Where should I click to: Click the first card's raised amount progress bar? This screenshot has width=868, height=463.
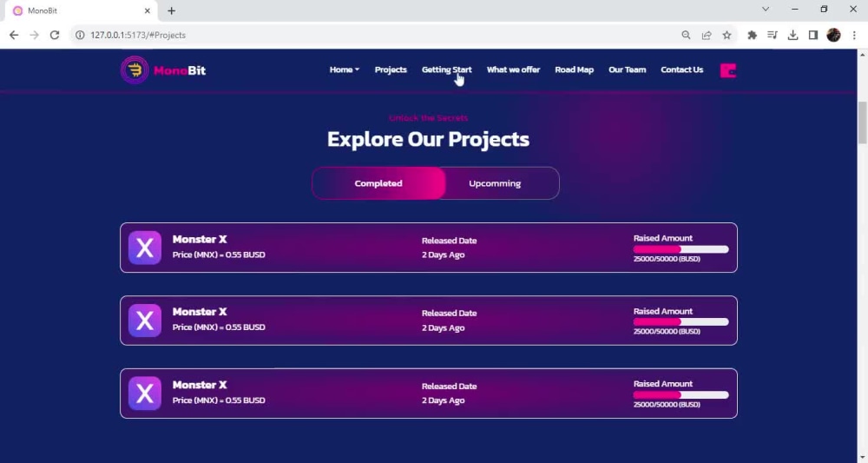pos(681,249)
